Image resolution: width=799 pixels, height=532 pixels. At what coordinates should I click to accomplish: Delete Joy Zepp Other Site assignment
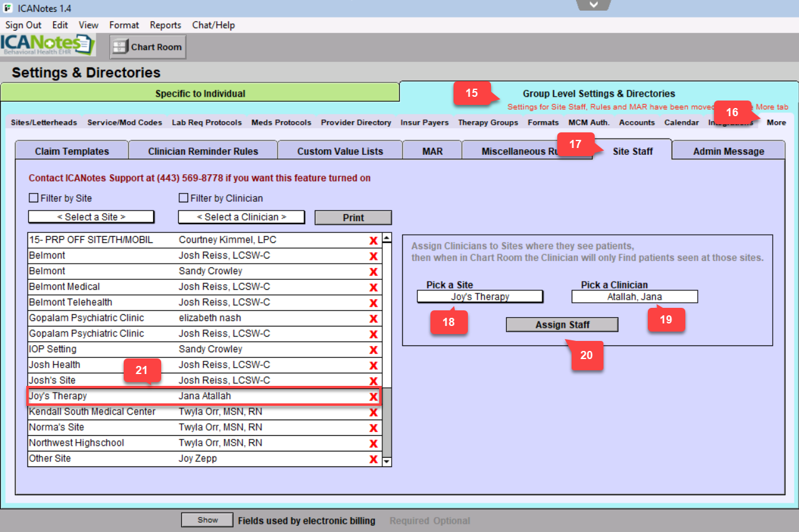tap(374, 459)
